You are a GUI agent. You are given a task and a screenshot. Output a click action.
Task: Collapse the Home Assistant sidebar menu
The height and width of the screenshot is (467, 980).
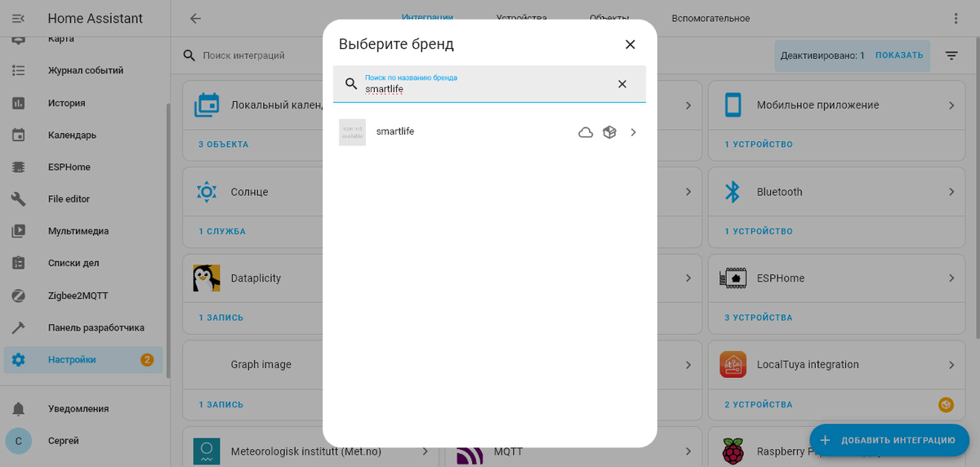click(x=19, y=18)
